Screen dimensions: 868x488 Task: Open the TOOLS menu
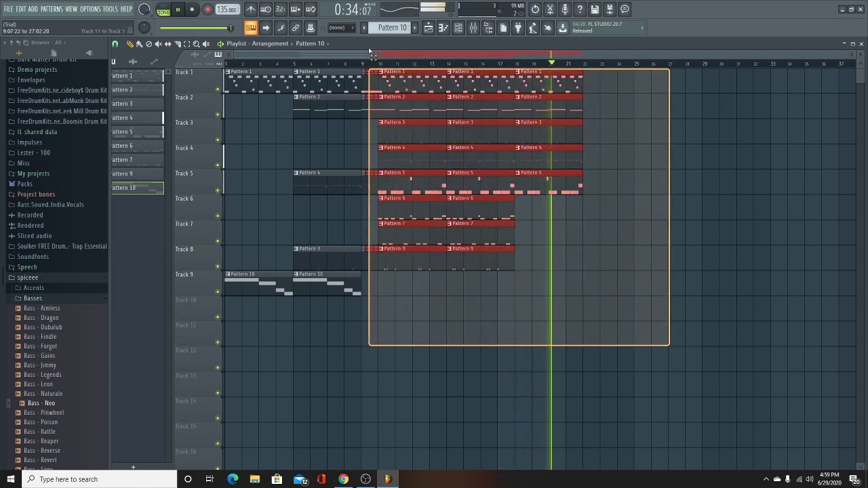110,9
